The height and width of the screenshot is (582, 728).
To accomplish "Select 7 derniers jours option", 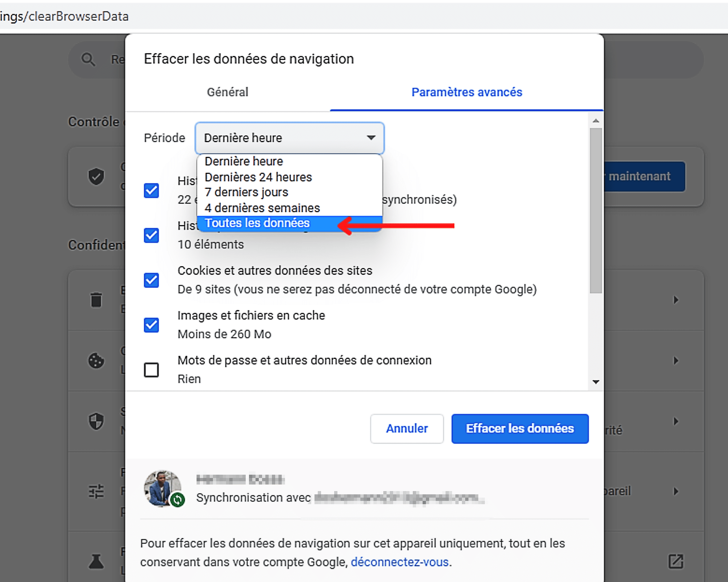I will pyautogui.click(x=289, y=192).
